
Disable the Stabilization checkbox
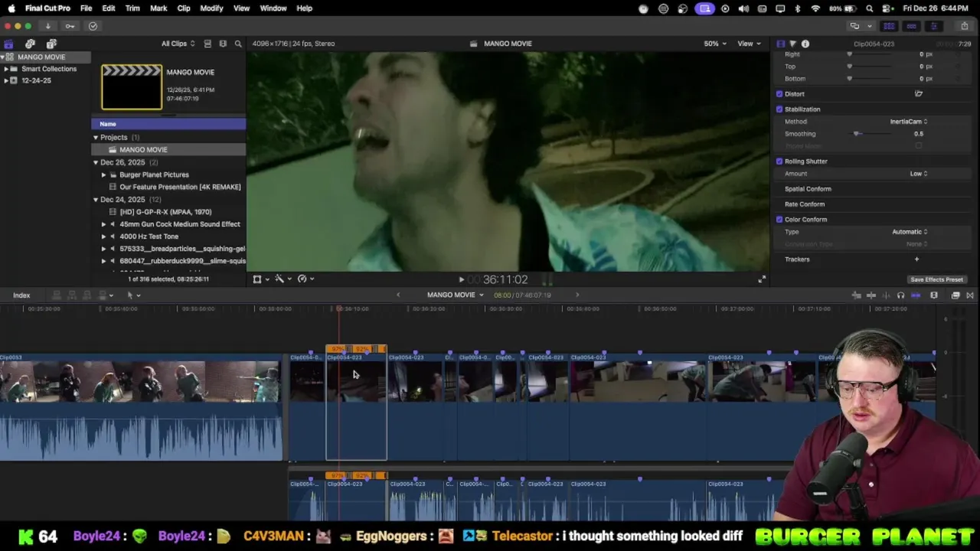779,109
